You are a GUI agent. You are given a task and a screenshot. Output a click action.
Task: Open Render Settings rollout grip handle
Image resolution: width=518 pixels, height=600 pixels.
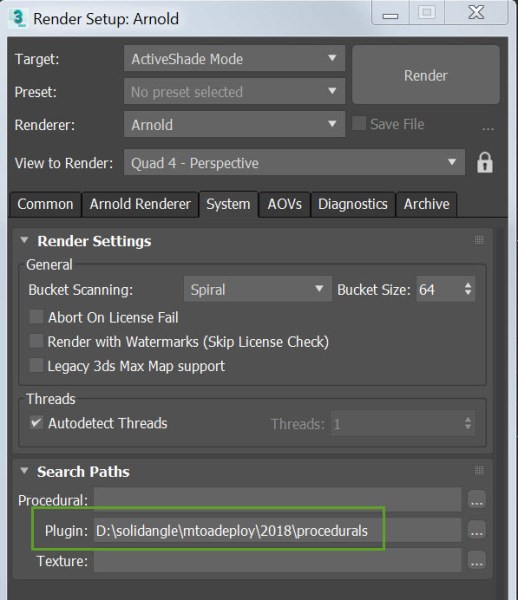(479, 240)
